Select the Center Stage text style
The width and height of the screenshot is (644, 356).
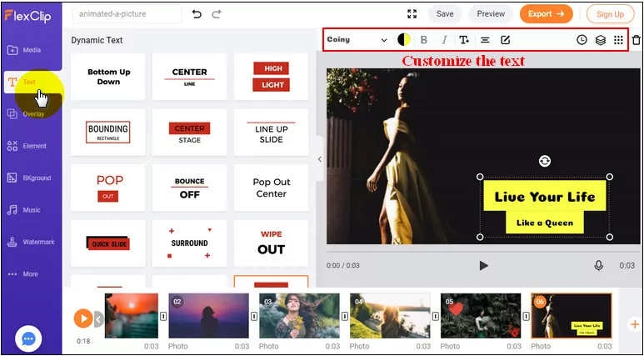[x=189, y=133]
